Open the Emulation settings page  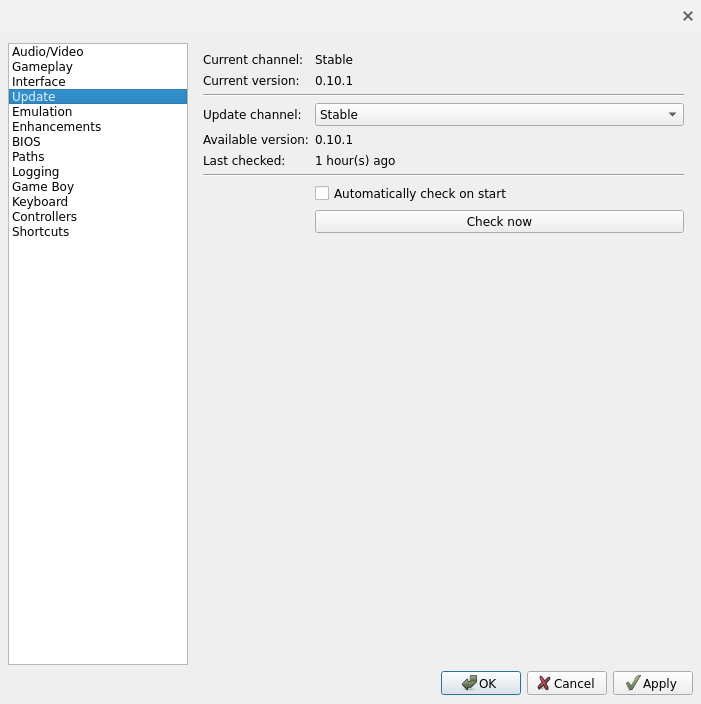click(98, 111)
